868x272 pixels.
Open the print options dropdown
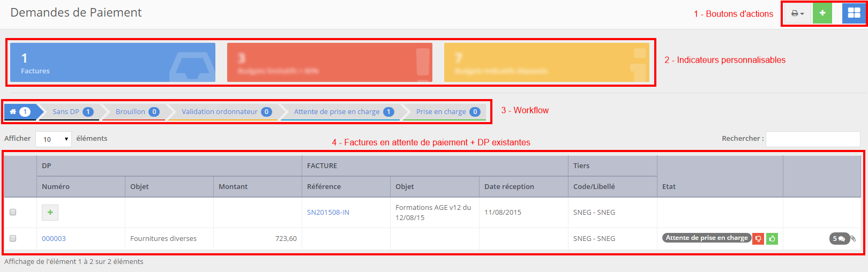797,13
